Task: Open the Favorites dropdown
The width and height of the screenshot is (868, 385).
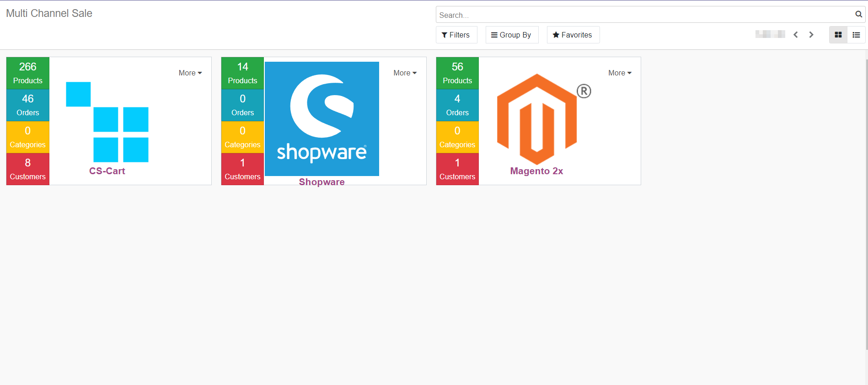Action: (x=573, y=35)
